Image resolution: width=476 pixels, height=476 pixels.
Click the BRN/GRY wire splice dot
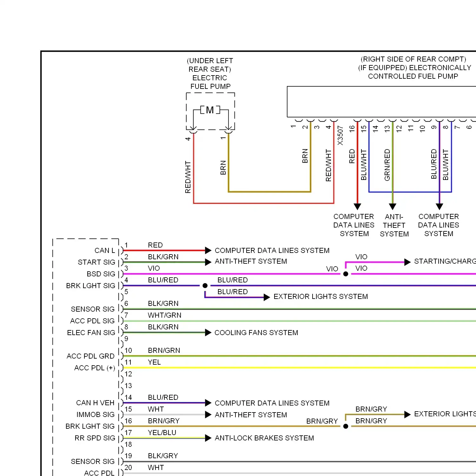click(x=346, y=426)
